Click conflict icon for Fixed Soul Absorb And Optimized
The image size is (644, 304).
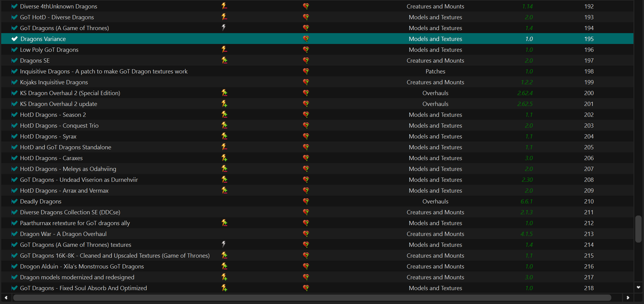coord(224,288)
